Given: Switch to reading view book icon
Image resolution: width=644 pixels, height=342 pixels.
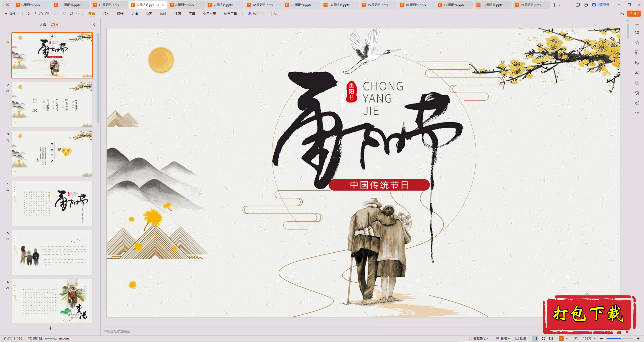Looking at the screenshot, I should [x=551, y=338].
